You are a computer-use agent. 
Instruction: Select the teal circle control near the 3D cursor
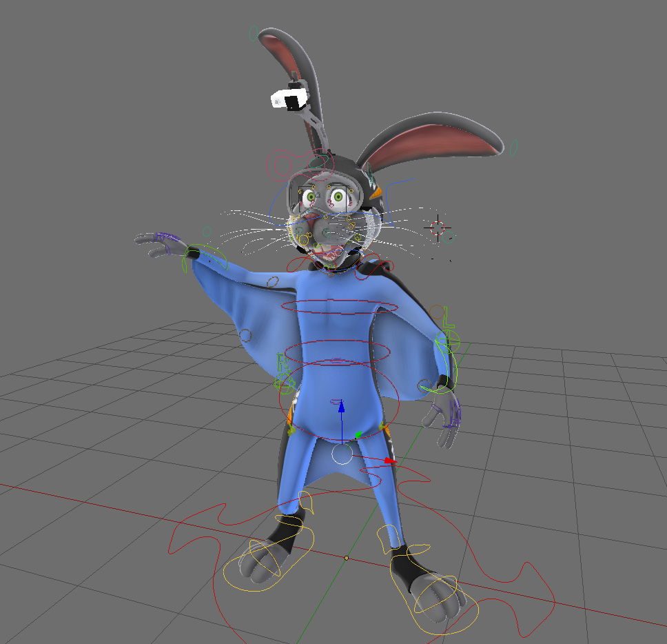click(449, 237)
